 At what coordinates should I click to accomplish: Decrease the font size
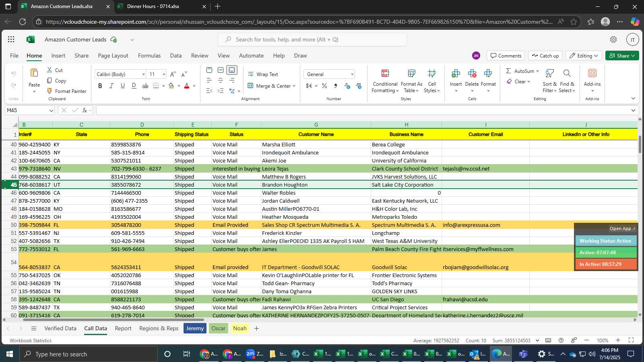click(x=184, y=74)
